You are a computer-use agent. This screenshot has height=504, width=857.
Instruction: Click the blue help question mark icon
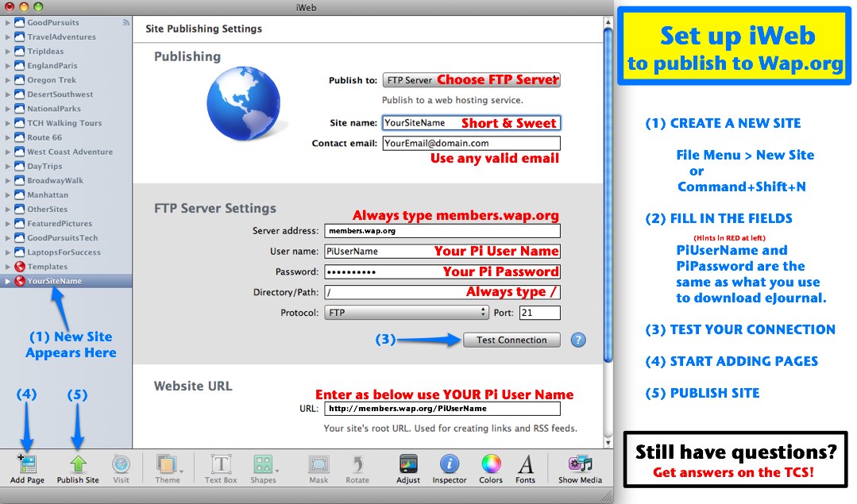(578, 340)
